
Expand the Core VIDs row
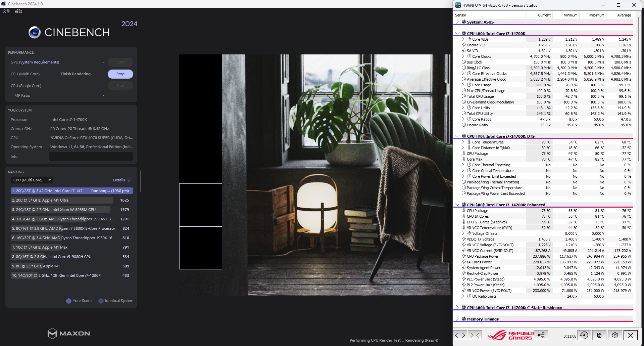point(463,39)
